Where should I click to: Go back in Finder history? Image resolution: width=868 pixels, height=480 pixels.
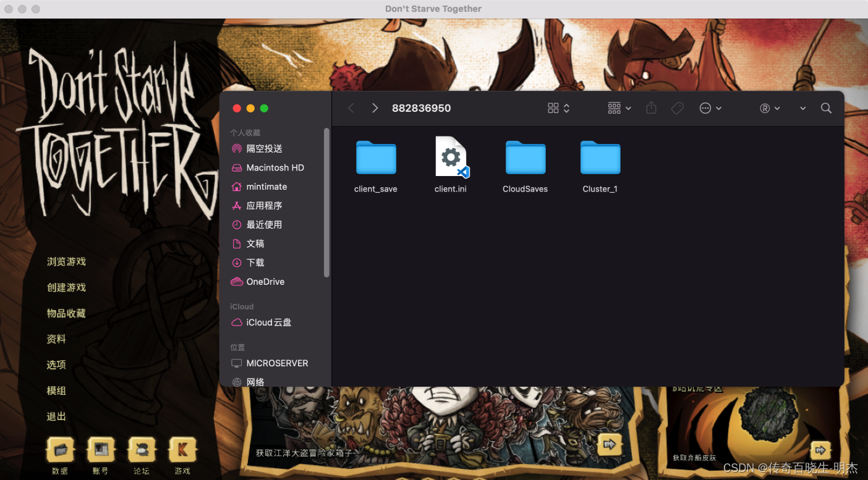[351, 108]
